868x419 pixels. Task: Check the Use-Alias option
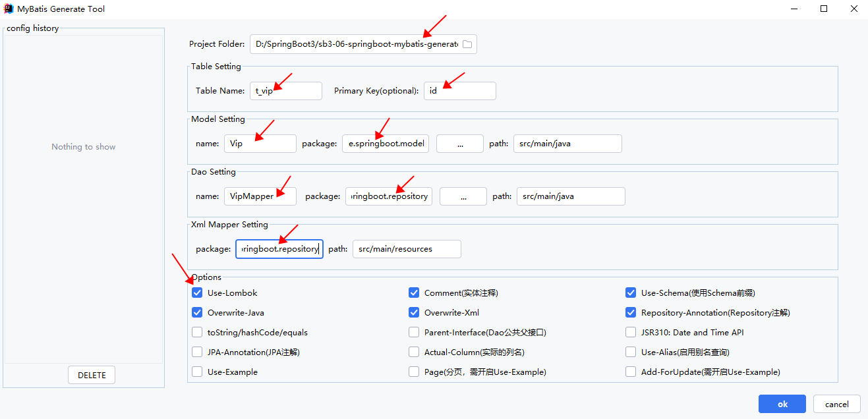(631, 352)
